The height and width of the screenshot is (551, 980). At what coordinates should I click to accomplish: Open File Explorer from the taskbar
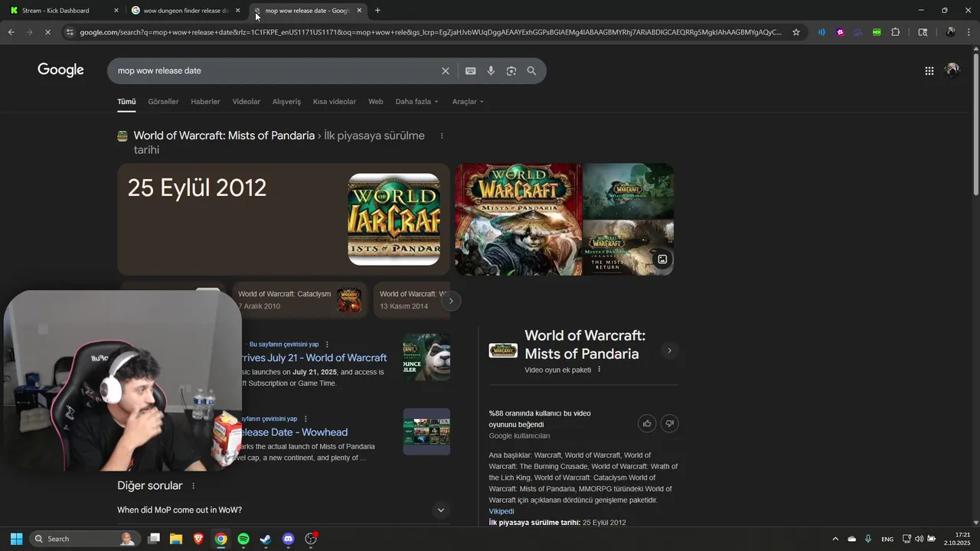pos(176,539)
